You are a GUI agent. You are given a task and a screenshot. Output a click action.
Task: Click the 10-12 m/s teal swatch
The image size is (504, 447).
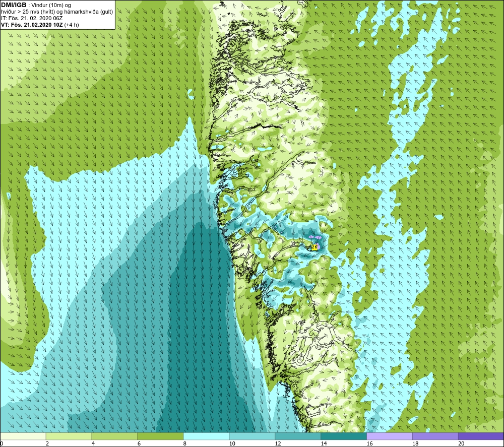point(252,436)
